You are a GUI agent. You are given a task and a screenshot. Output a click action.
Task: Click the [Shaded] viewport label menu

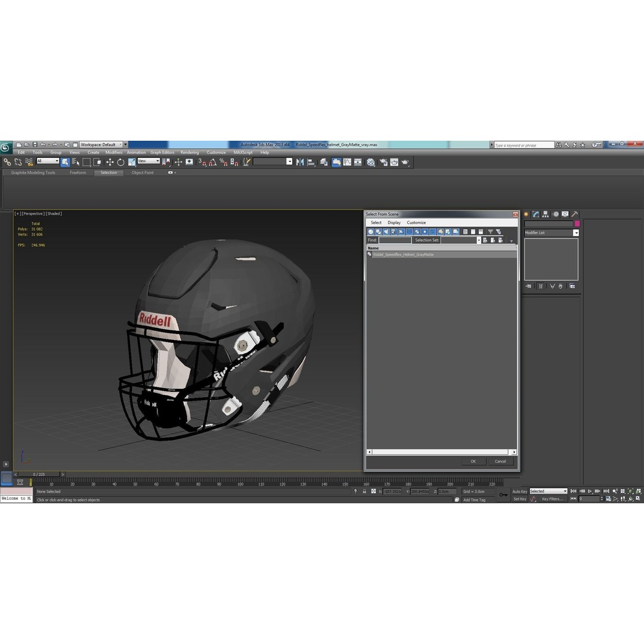click(54, 213)
